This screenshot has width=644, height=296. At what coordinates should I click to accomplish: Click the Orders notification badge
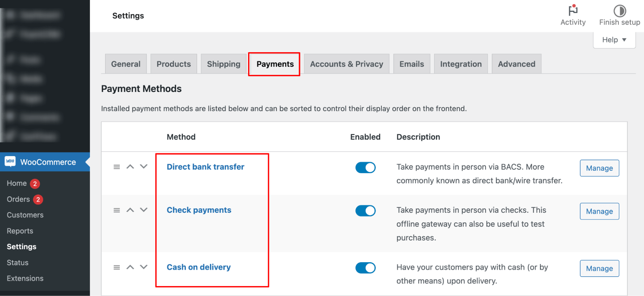(x=38, y=199)
